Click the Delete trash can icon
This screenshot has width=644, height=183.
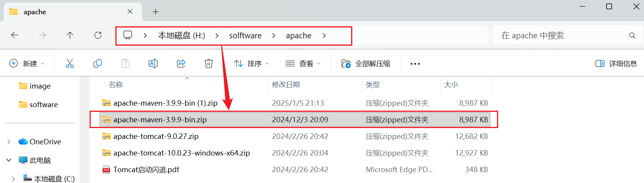(209, 63)
